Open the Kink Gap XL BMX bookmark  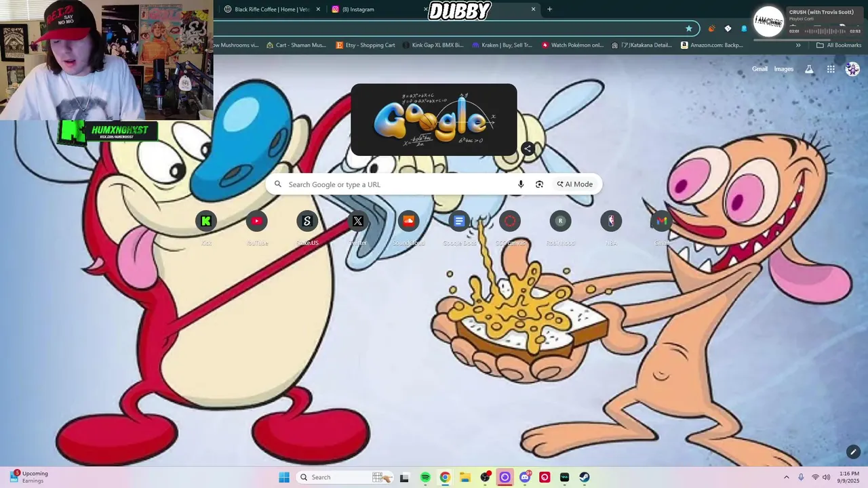coord(433,45)
